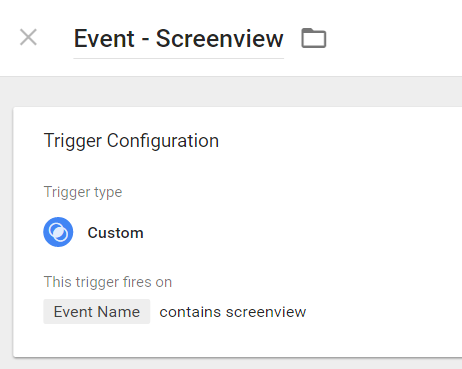Edit settings via Trigger Configuration heading
This screenshot has height=369, width=462.
(x=131, y=141)
